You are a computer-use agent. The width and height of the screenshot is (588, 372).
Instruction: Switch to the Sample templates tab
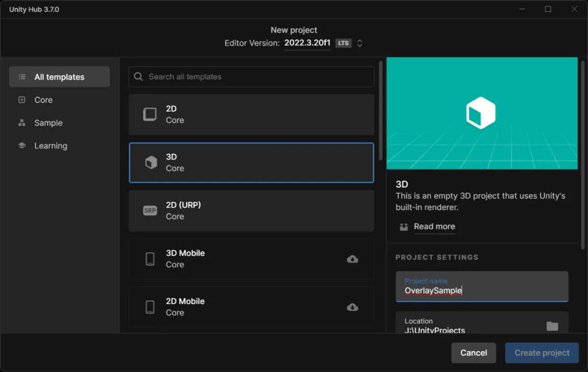(x=48, y=123)
